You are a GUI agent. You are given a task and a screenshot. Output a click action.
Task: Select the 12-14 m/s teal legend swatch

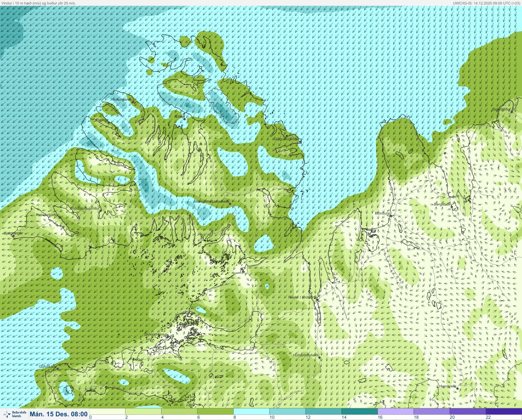click(323, 411)
